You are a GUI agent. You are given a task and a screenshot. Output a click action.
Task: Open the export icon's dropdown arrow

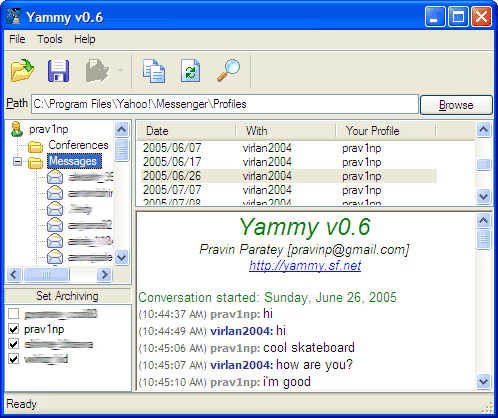(120, 70)
